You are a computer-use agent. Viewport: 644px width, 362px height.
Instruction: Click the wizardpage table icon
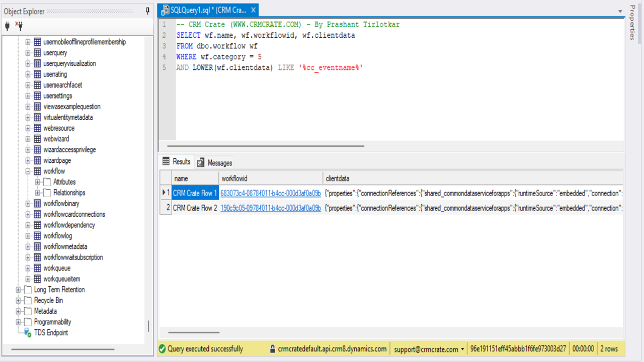coord(37,160)
